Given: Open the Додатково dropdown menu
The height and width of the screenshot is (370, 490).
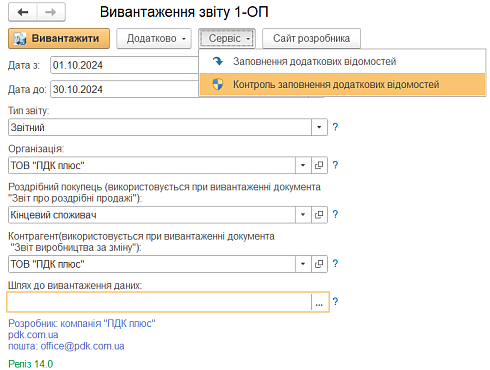Looking at the screenshot, I should [154, 38].
